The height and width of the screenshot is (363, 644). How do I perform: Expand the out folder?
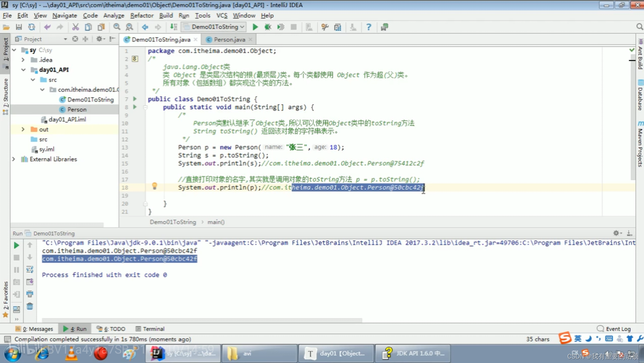tap(23, 129)
